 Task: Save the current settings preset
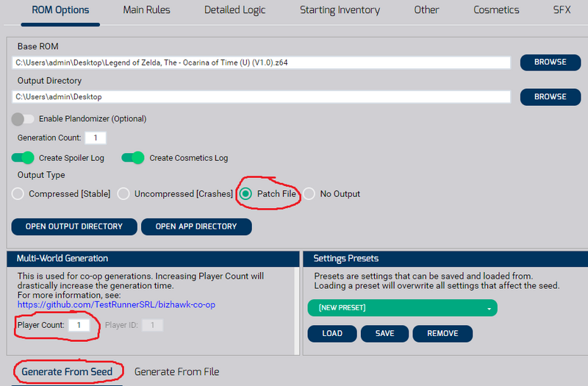pyautogui.click(x=384, y=334)
